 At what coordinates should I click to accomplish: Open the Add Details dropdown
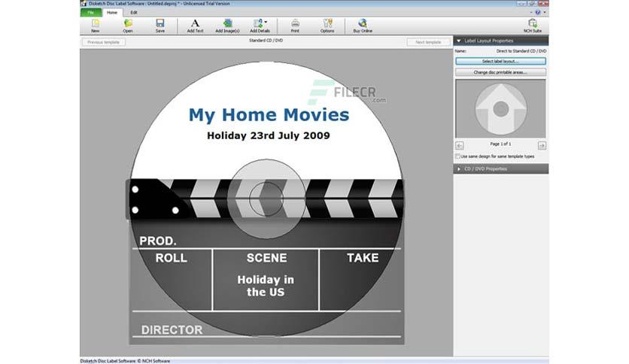pyautogui.click(x=260, y=25)
